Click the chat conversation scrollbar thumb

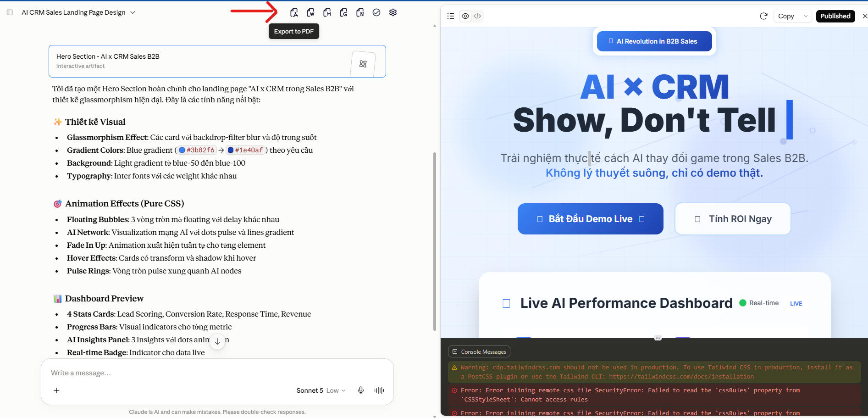coord(435,241)
